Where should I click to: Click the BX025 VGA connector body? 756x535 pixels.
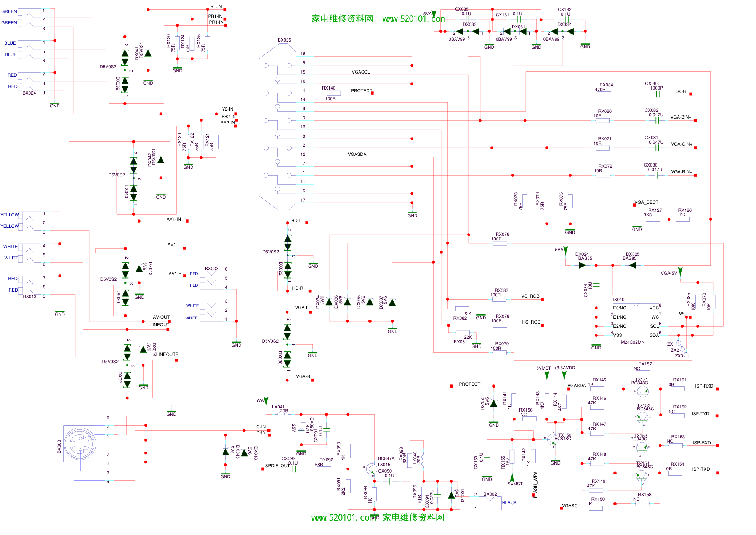[277, 127]
